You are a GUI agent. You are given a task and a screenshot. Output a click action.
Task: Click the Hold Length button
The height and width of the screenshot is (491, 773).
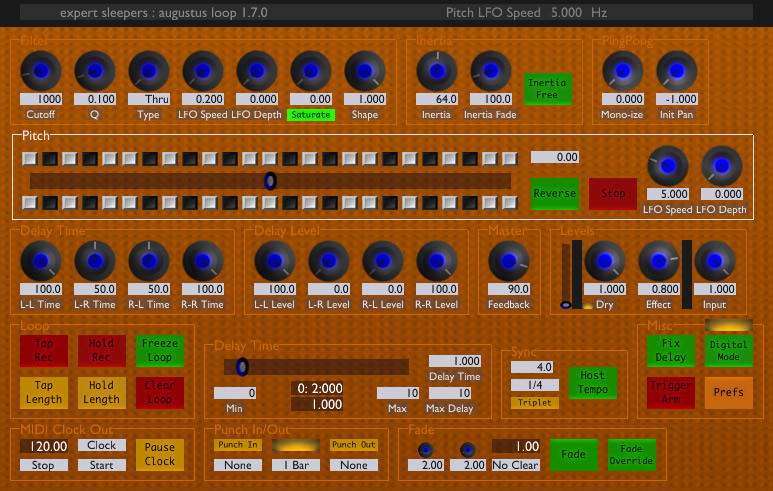pos(102,392)
